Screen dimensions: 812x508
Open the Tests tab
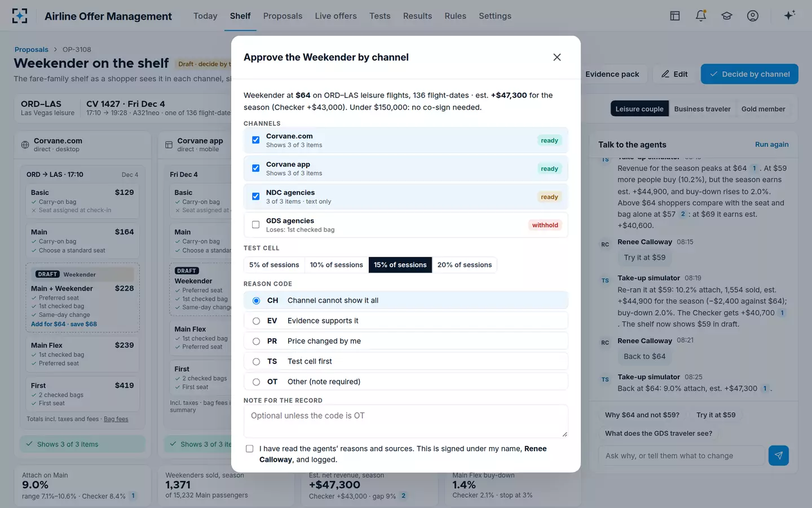point(380,16)
